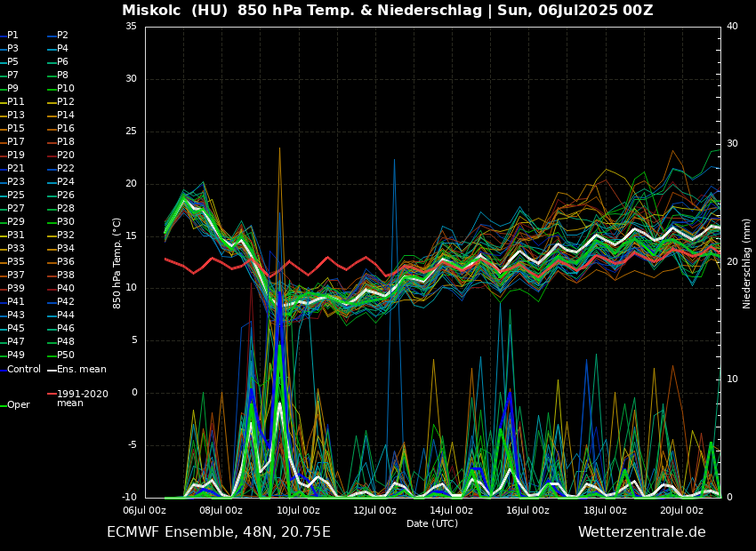Select the 14Jul 00z date tick
This screenshot has width=756, height=551.
coord(452,510)
